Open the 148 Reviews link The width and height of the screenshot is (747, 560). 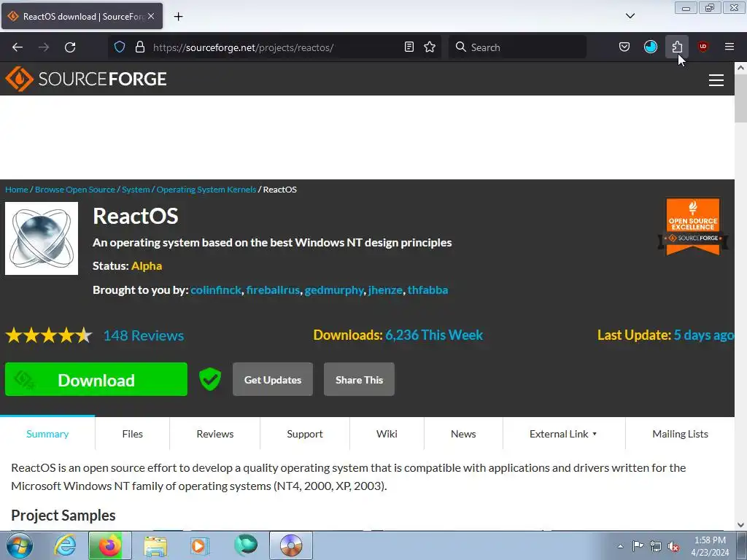144,335
